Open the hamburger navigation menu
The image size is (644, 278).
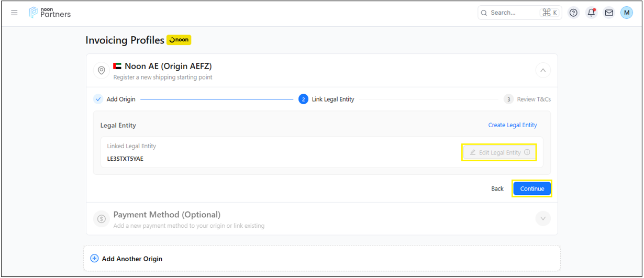[14, 13]
